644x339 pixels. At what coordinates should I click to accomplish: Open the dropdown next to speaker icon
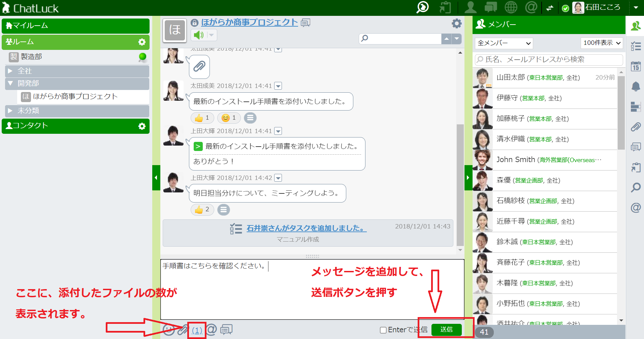tap(212, 35)
